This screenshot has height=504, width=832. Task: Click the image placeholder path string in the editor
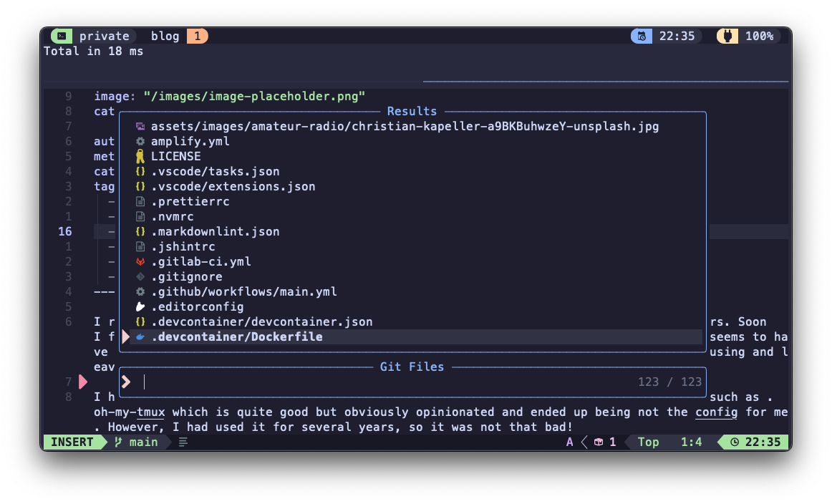click(254, 96)
